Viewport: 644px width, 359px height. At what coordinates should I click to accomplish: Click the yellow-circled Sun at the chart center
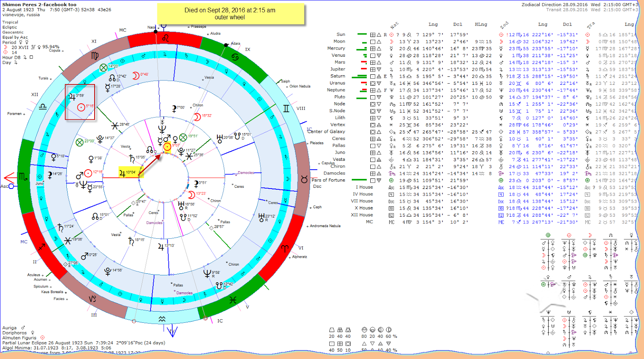point(167,147)
